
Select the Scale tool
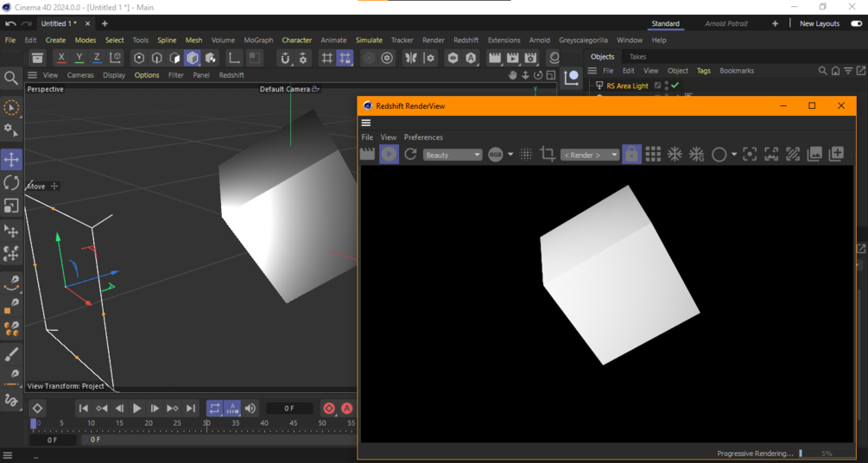pyautogui.click(x=11, y=206)
